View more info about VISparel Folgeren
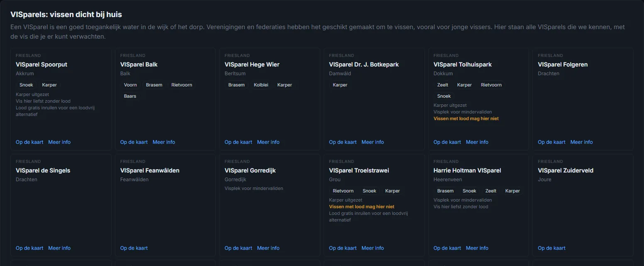Viewport: 644px width, 266px height. tap(582, 142)
